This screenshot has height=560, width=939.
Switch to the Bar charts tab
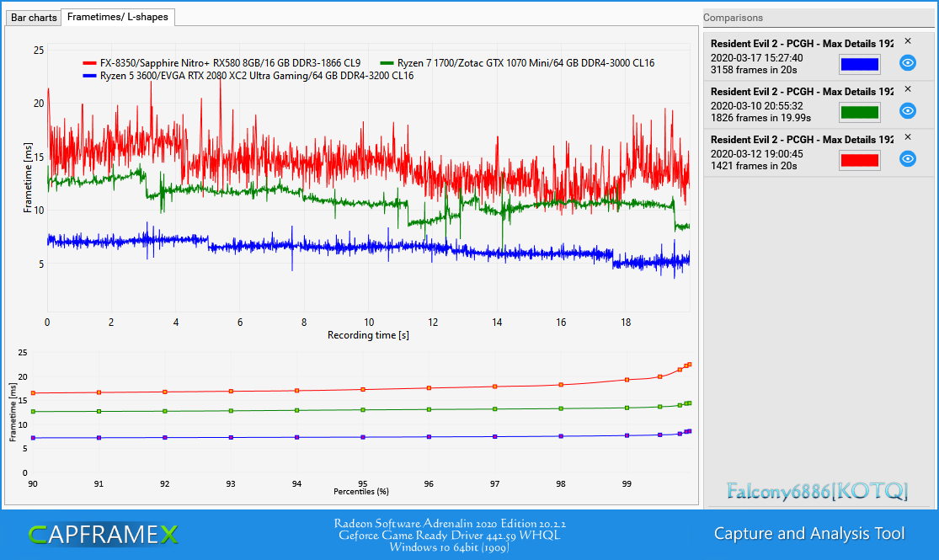34,18
